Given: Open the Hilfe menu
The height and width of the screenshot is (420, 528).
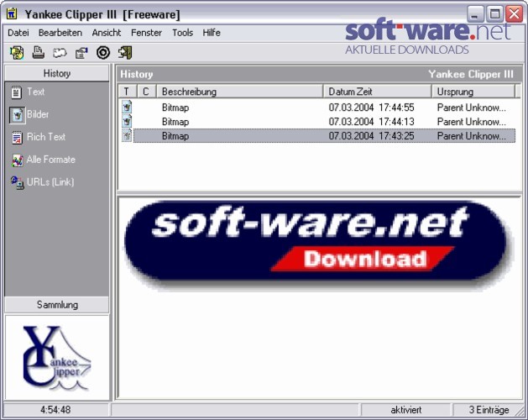Looking at the screenshot, I should pos(212,33).
